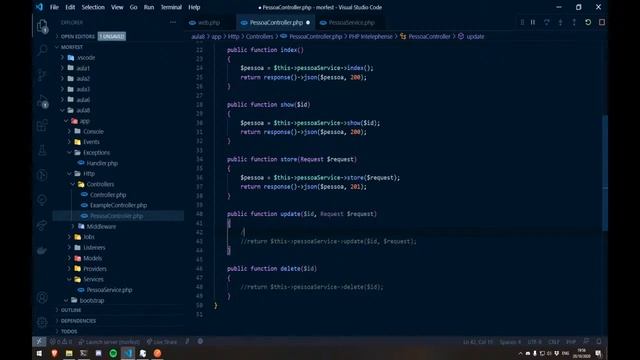
Task: Open the Terminal menu
Action: 171,7
